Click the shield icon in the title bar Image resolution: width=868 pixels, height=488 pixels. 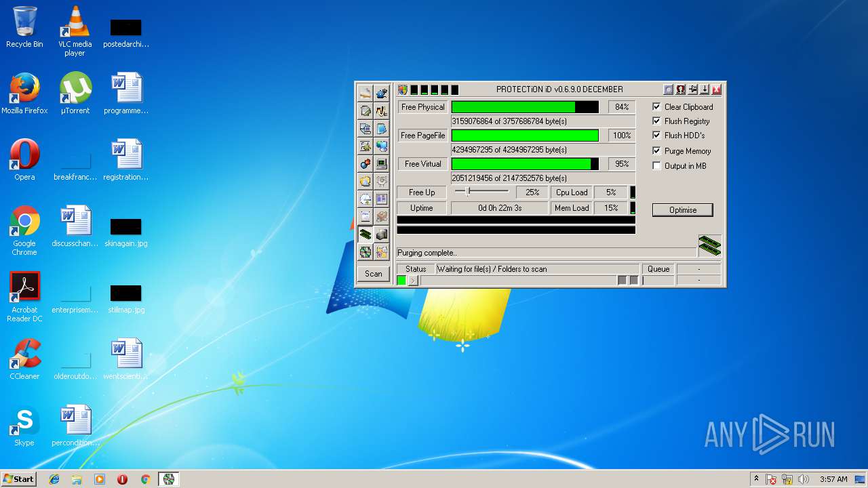click(x=403, y=89)
